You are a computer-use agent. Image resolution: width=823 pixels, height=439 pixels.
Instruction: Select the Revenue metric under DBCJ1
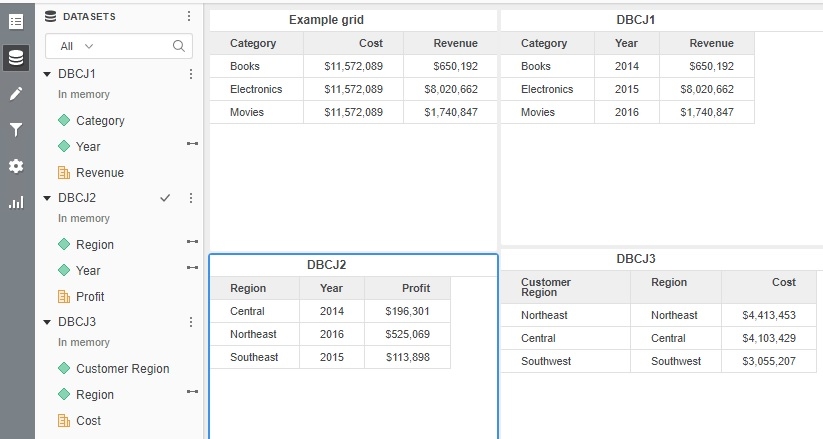click(99, 173)
